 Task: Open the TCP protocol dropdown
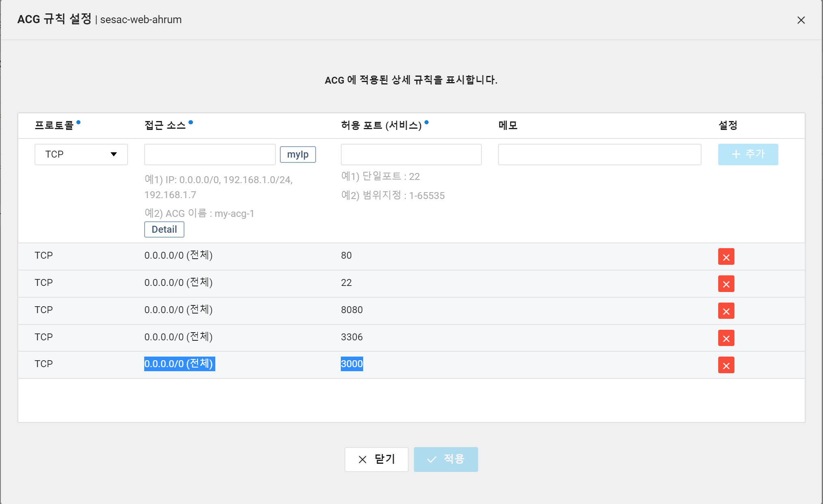81,154
